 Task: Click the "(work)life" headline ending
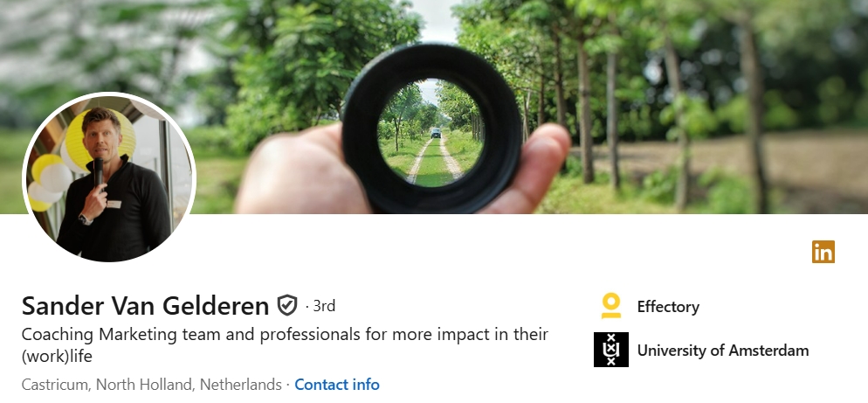57,356
